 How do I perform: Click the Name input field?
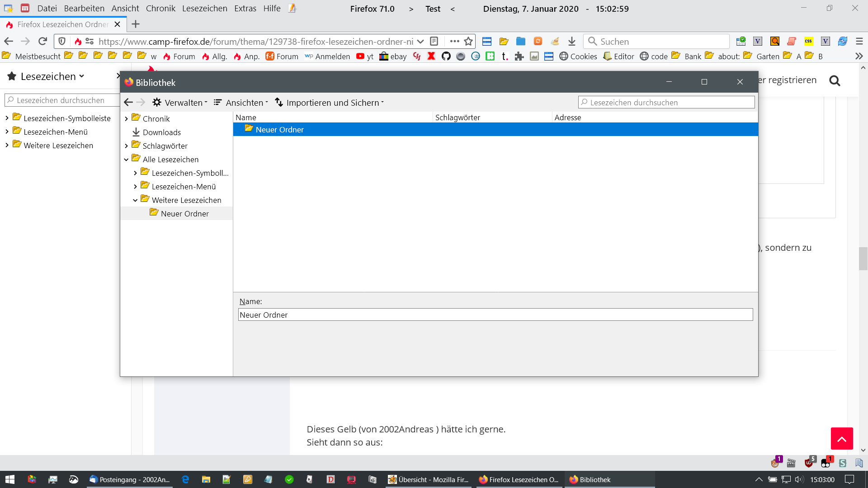click(495, 315)
